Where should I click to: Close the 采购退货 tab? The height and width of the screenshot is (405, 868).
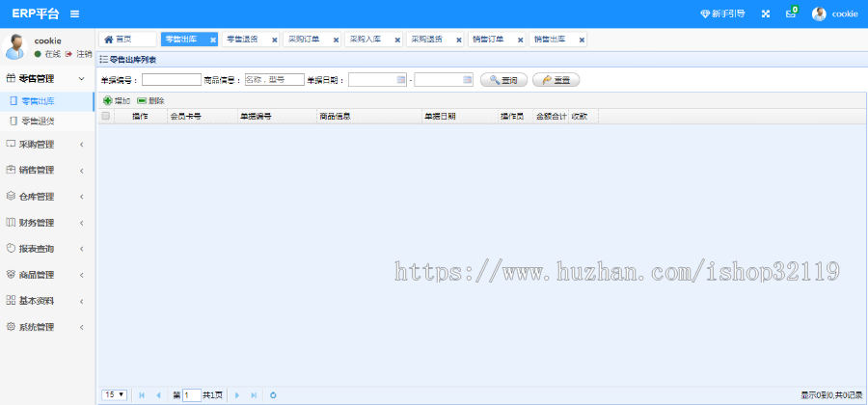(x=459, y=40)
